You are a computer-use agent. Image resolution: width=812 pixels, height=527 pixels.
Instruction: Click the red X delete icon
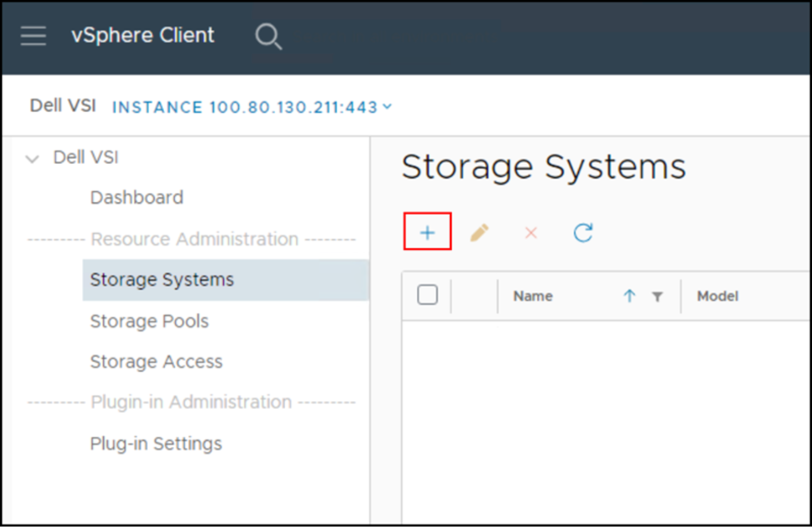pyautogui.click(x=531, y=233)
